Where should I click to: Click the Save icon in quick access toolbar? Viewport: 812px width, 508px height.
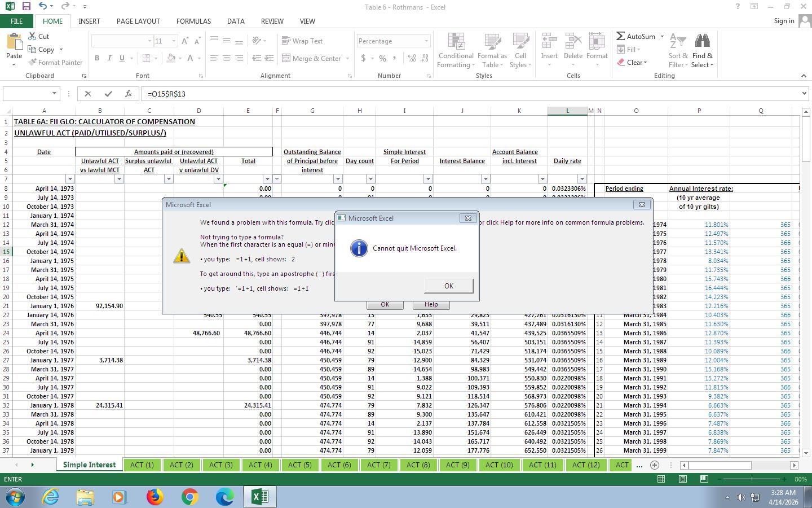pyautogui.click(x=26, y=7)
